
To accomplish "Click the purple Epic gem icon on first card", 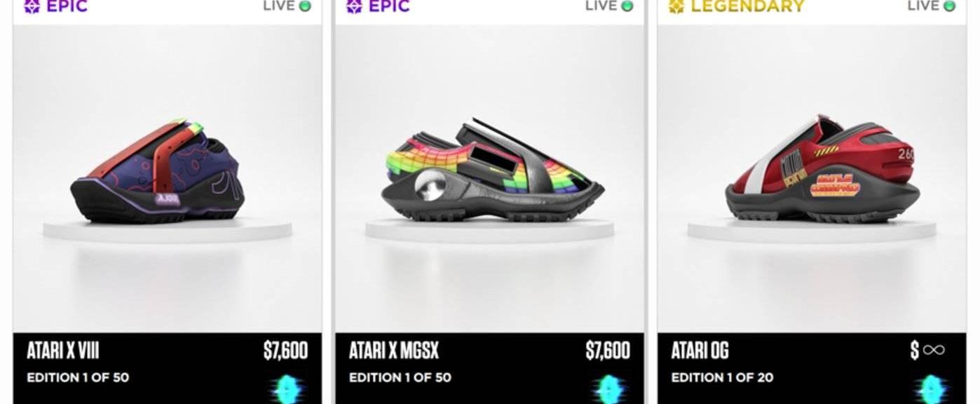I will click(32, 6).
